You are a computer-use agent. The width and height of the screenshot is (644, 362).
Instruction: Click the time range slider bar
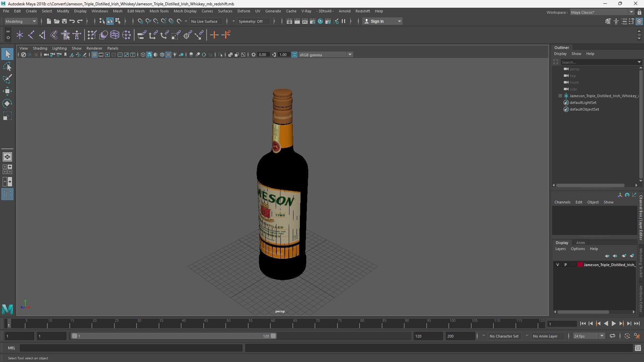pos(174,336)
